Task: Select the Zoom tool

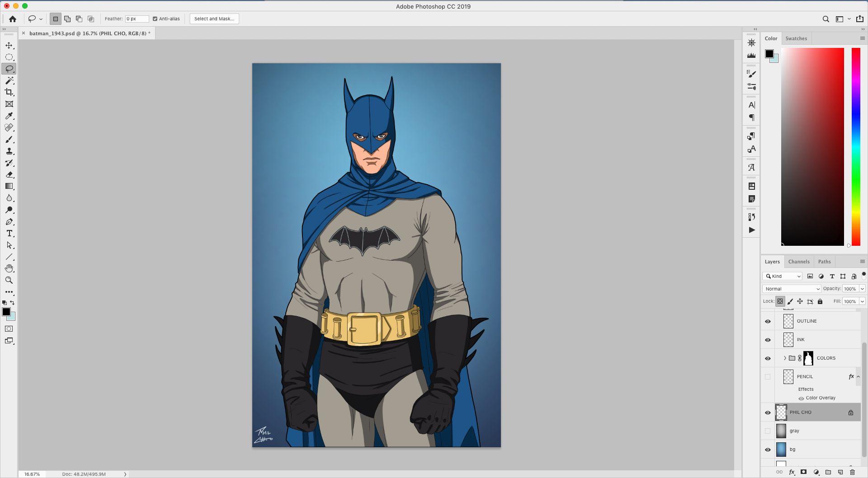Action: tap(9, 280)
